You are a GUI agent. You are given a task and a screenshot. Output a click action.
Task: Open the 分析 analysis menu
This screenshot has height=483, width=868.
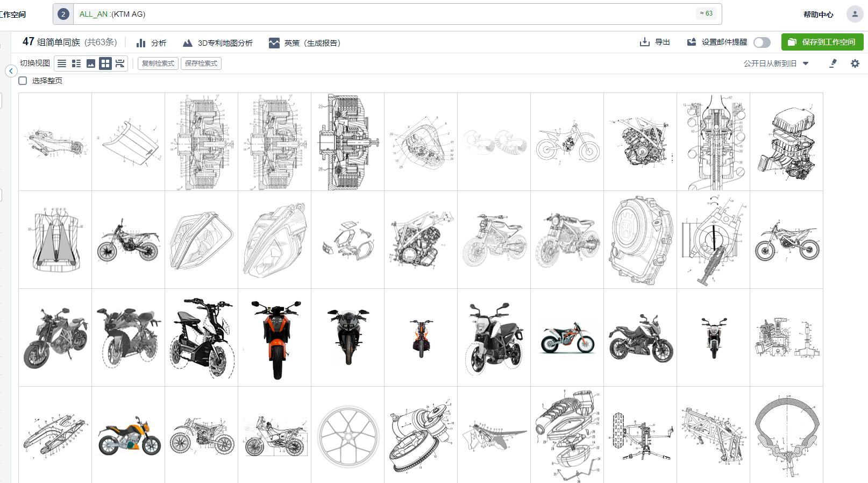click(151, 43)
